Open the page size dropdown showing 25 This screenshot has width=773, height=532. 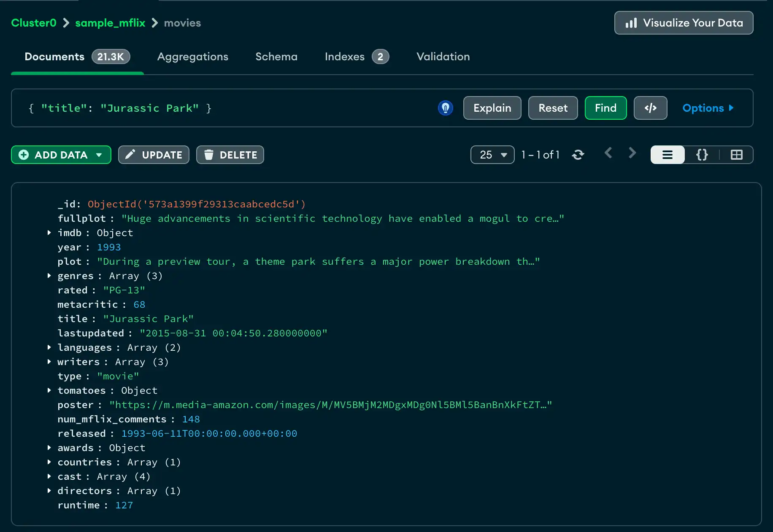(x=492, y=155)
